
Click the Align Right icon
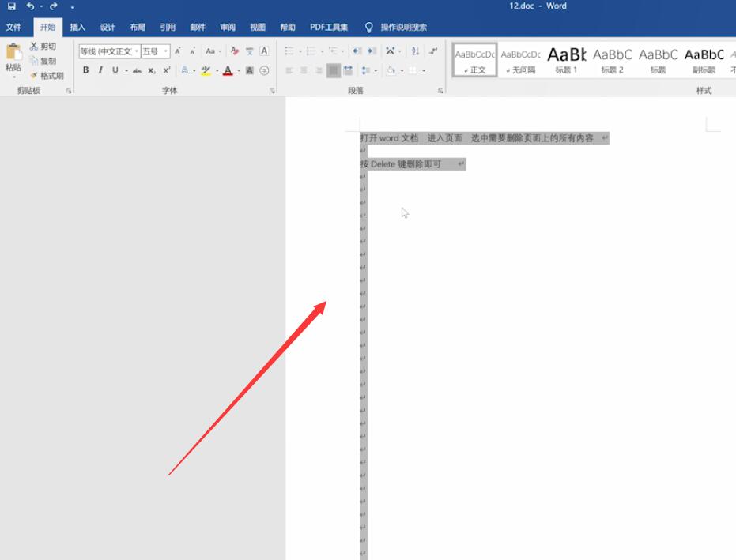tap(319, 70)
